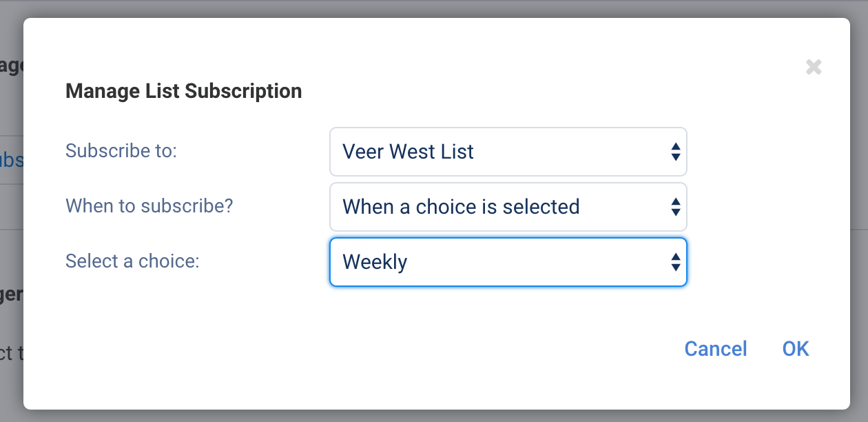Screen dimensions: 868x422
Task: Click the partially hidden blue link behind dialog
Action: coord(12,160)
